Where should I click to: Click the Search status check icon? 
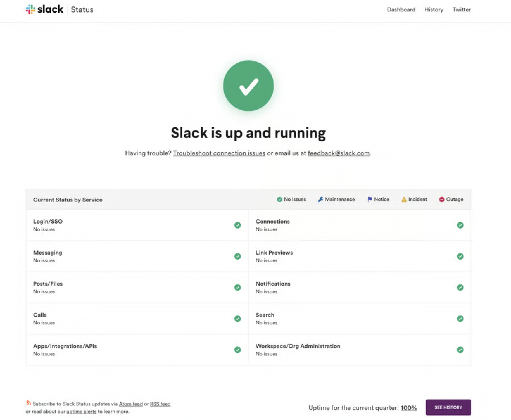click(460, 319)
